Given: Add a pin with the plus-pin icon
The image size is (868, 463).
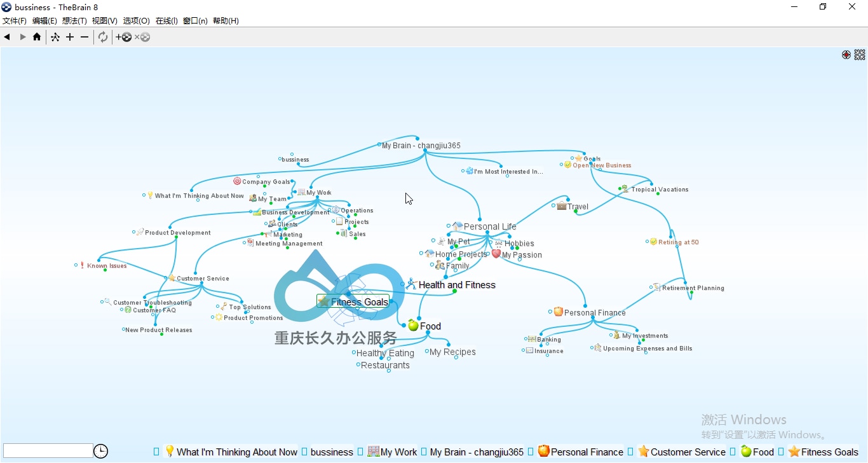Looking at the screenshot, I should coord(124,37).
